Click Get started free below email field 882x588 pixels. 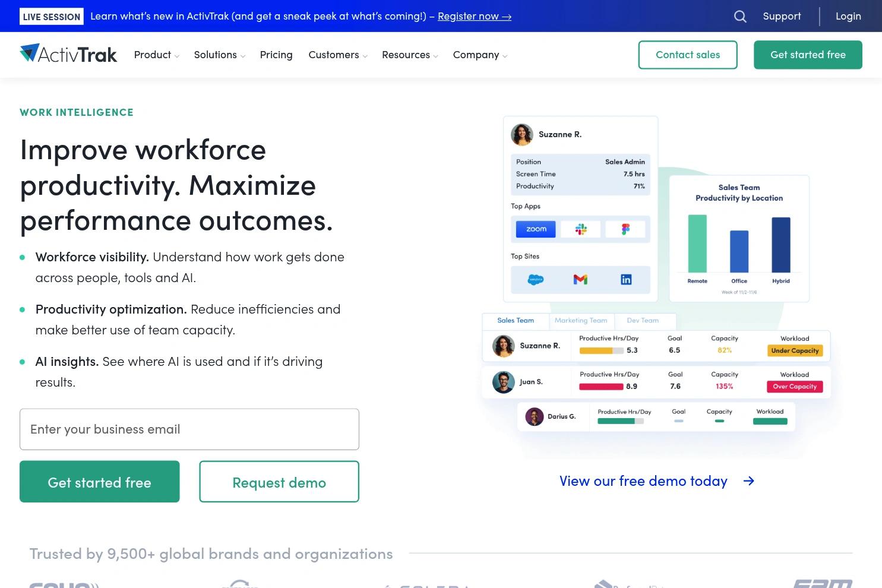point(100,482)
